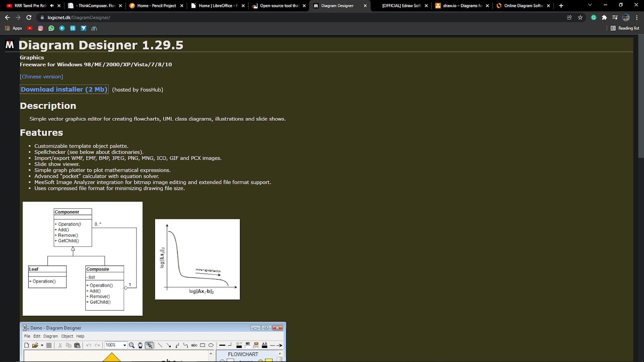The image size is (644, 362).
Task: Bookmark this page with the star icon
Action: [x=580, y=17]
